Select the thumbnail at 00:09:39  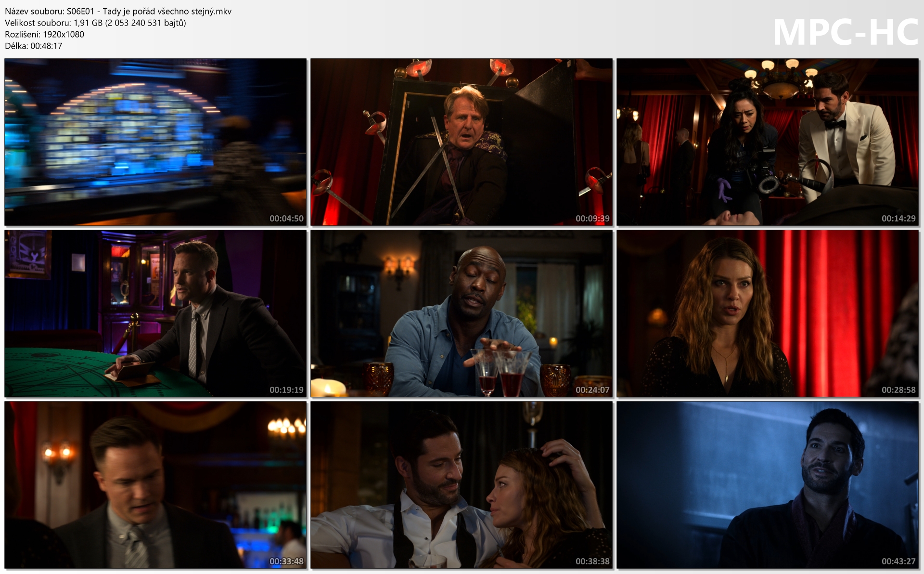click(x=462, y=142)
